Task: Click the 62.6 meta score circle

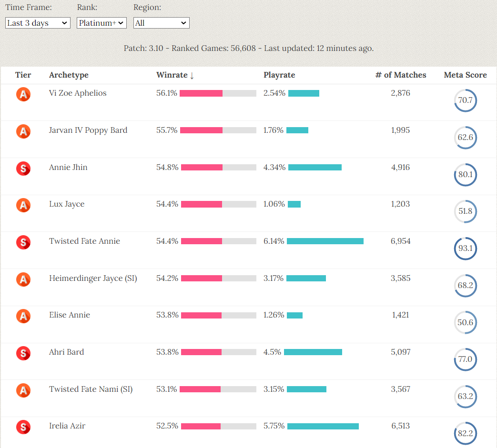Action: coord(465,138)
